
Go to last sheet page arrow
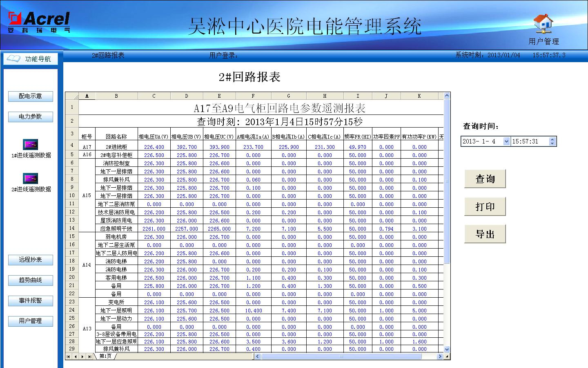click(89, 357)
